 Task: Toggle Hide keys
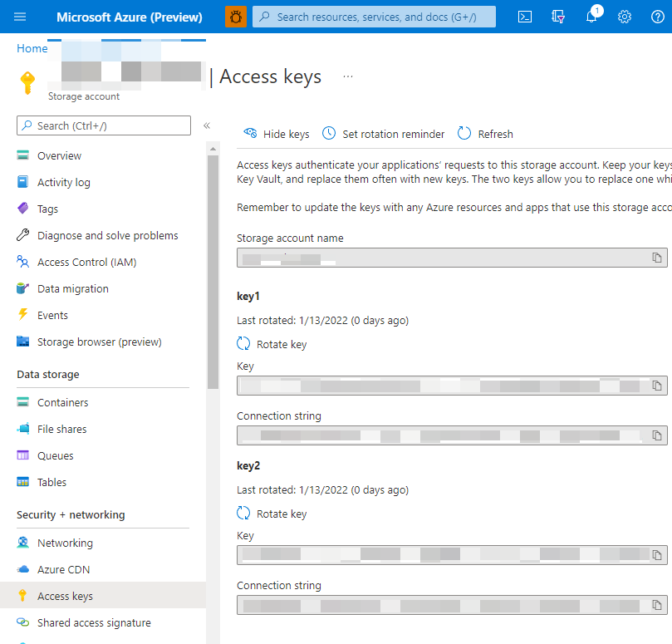277,135
